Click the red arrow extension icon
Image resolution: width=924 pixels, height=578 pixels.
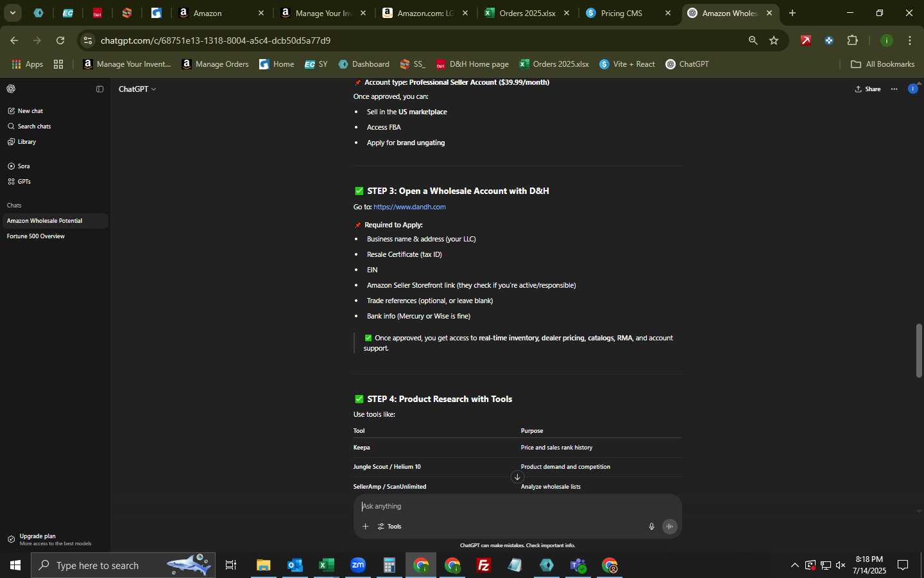tap(806, 40)
